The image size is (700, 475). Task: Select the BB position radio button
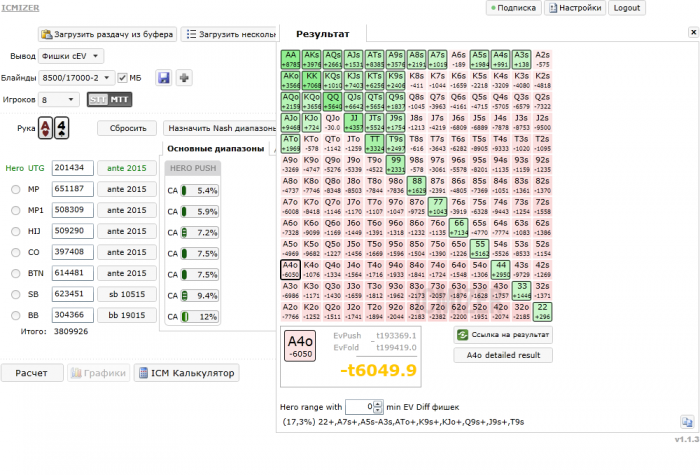coord(16,315)
